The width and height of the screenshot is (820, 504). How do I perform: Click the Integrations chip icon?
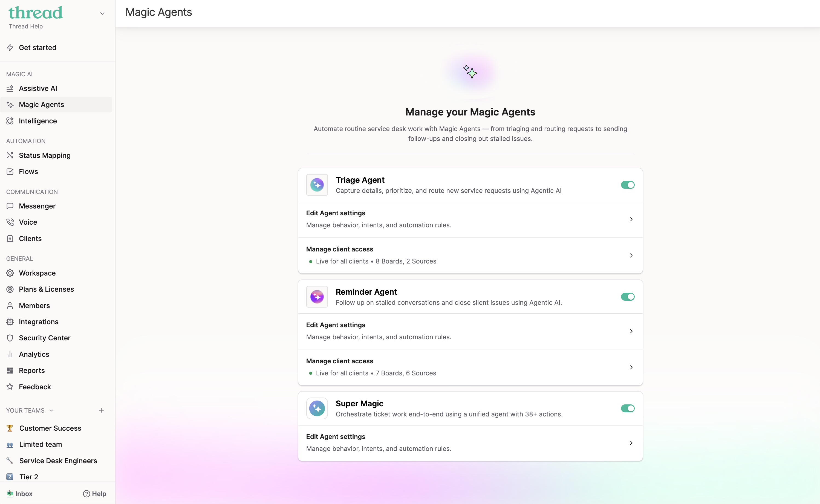[x=10, y=322]
